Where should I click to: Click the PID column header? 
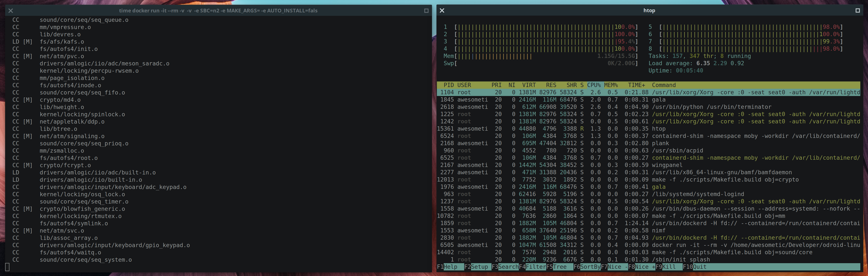pos(448,85)
